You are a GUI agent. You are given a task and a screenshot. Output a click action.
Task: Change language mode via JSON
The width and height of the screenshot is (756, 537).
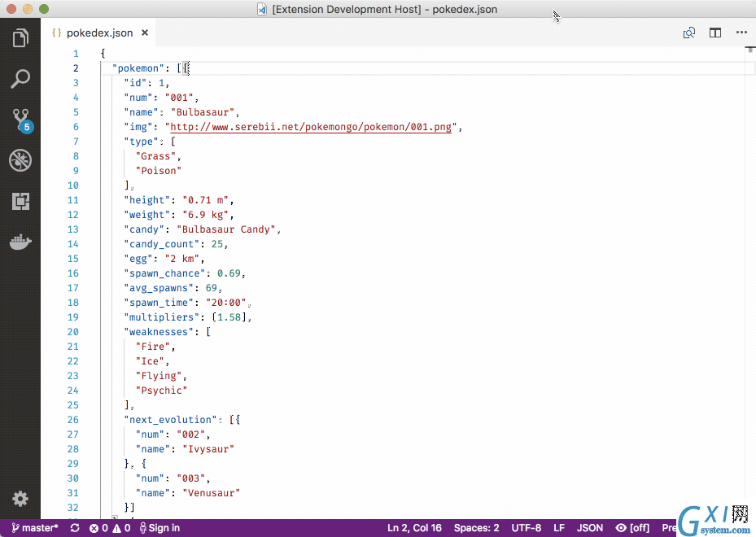pos(590,528)
